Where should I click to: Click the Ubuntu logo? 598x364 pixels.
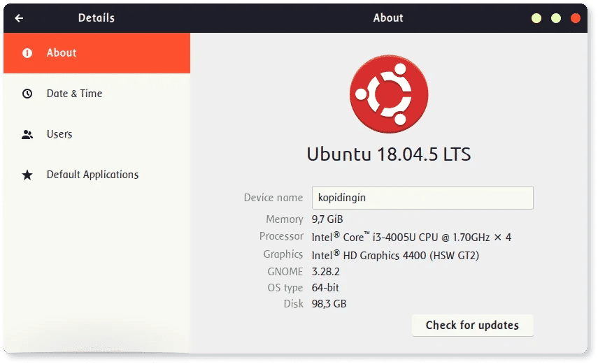[x=389, y=94]
